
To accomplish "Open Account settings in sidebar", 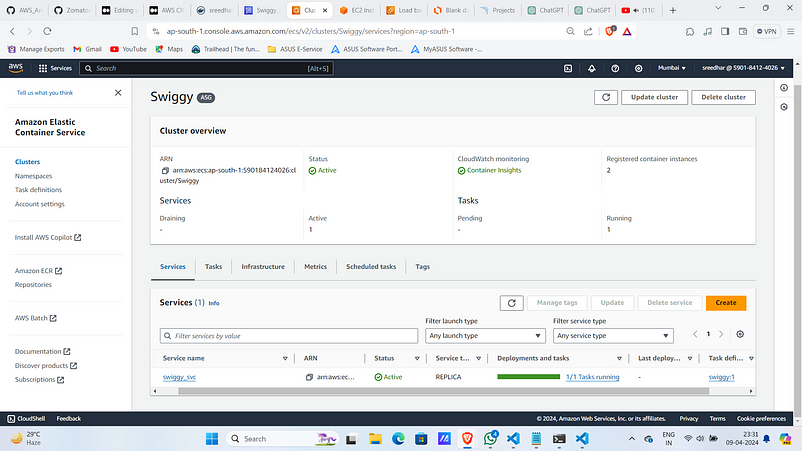I will coord(39,204).
